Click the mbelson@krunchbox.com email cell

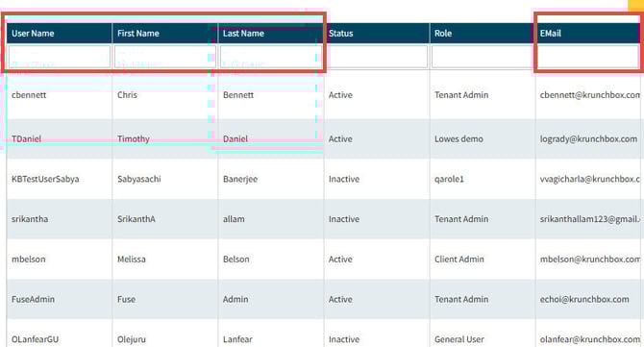click(590, 260)
